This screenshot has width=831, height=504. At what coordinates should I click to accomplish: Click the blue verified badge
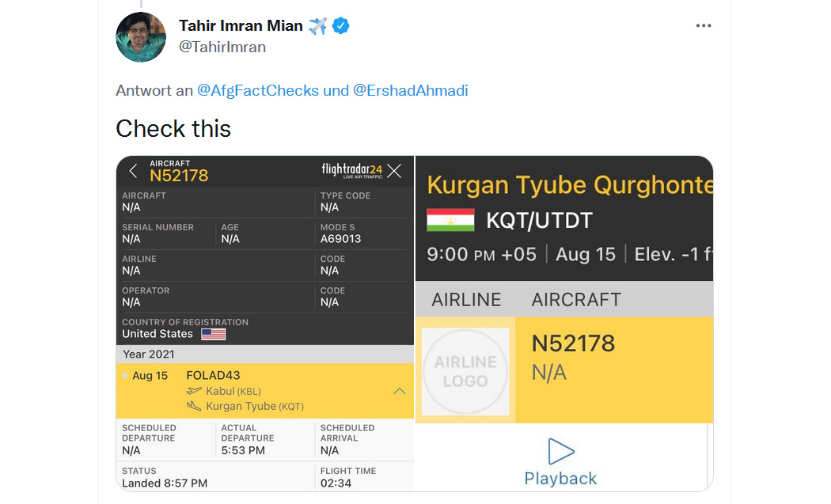click(341, 25)
